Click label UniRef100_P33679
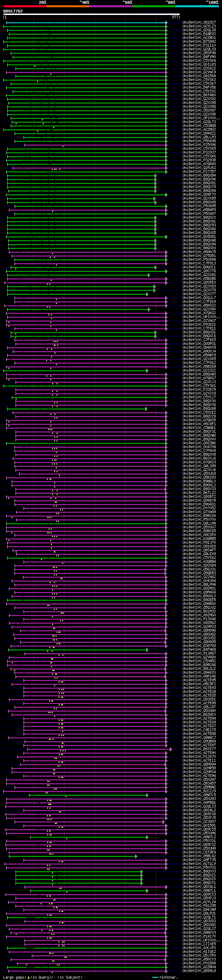 point(199,390)
